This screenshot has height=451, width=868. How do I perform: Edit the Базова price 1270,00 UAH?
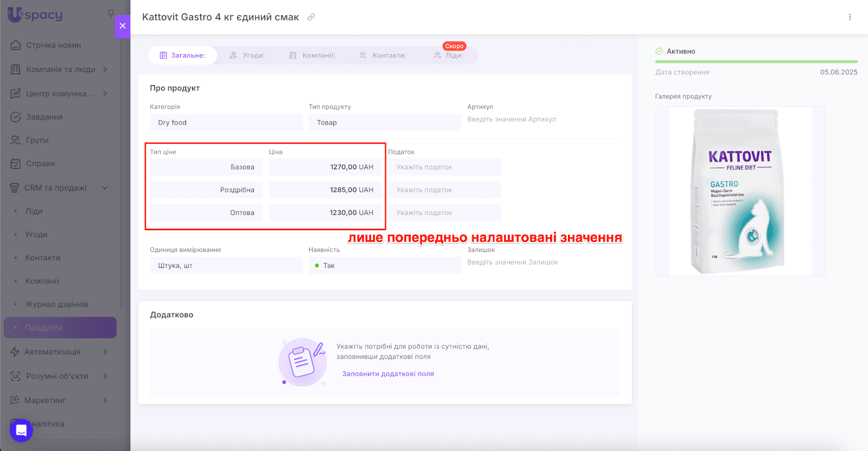pos(325,167)
